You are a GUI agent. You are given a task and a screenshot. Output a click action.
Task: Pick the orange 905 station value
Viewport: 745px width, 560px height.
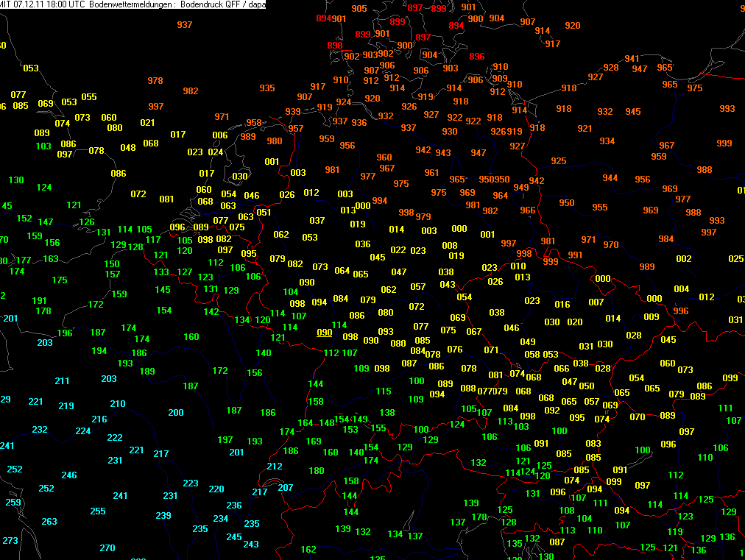tap(359, 9)
